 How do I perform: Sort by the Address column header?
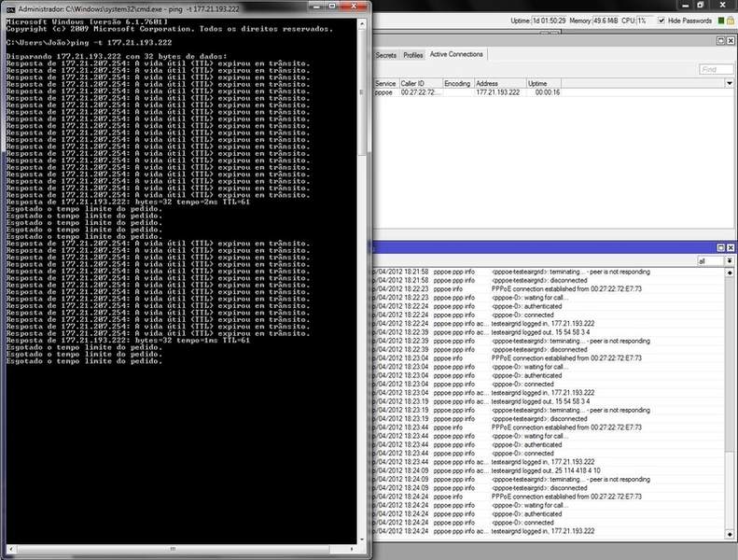499,83
